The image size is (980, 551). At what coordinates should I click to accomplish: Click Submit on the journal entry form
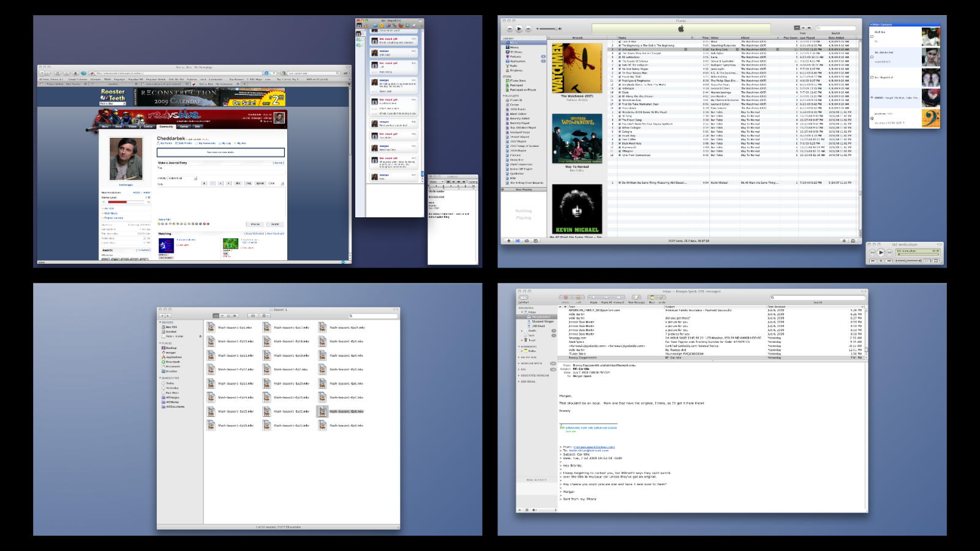(x=275, y=224)
